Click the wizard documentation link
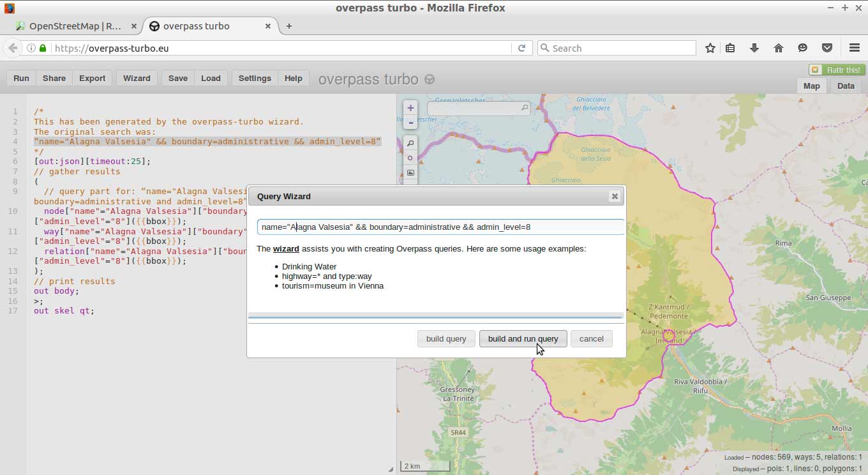Image resolution: width=868 pixels, height=475 pixels. pos(286,248)
